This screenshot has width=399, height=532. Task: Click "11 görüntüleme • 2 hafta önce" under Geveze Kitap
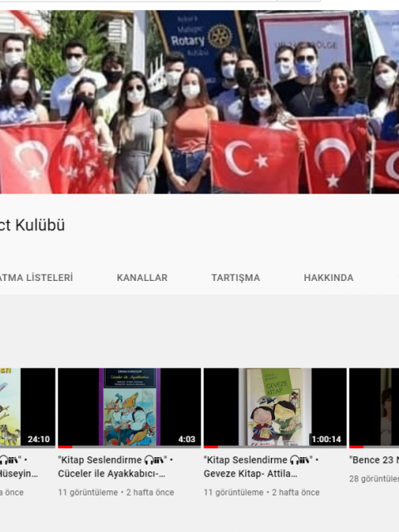[x=262, y=492]
